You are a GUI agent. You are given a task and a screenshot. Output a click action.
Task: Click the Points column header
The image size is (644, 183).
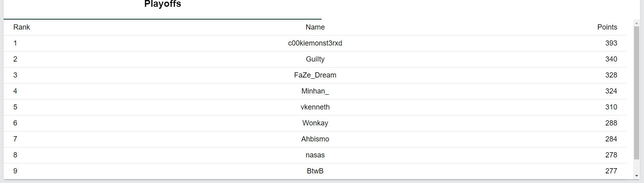pos(607,27)
